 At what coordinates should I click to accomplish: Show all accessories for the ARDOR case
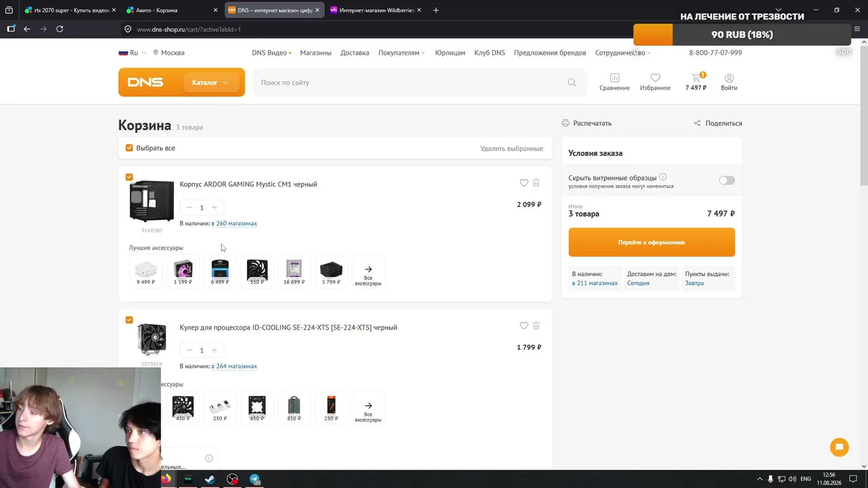tap(368, 272)
